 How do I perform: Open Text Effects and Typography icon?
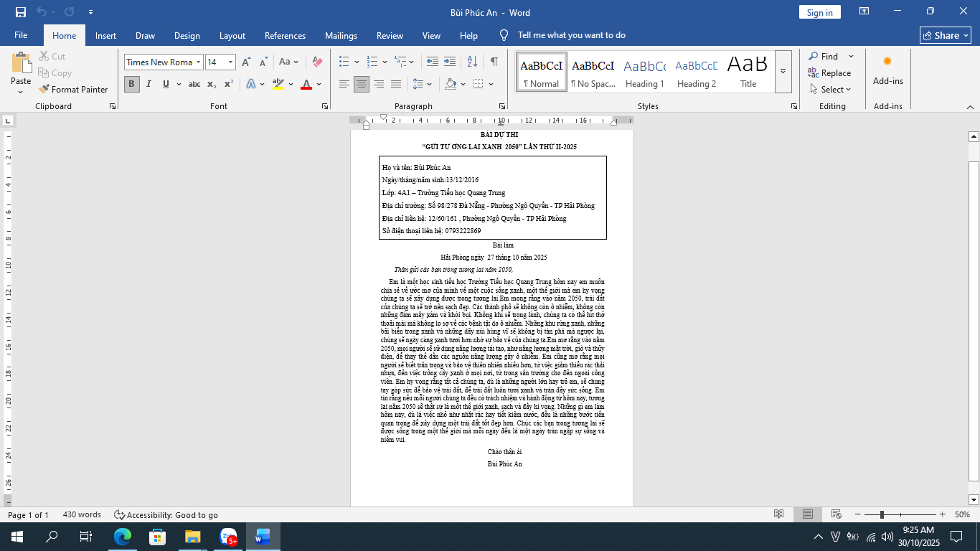coord(251,84)
